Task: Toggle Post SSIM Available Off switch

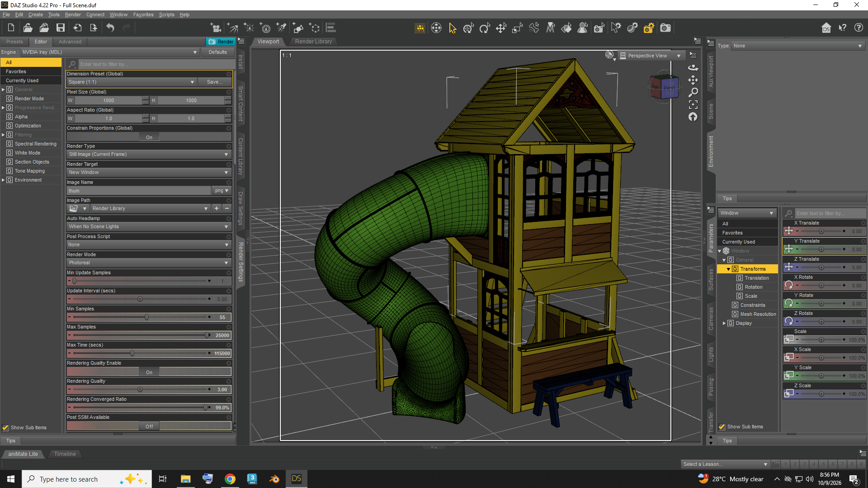Action: tap(149, 426)
